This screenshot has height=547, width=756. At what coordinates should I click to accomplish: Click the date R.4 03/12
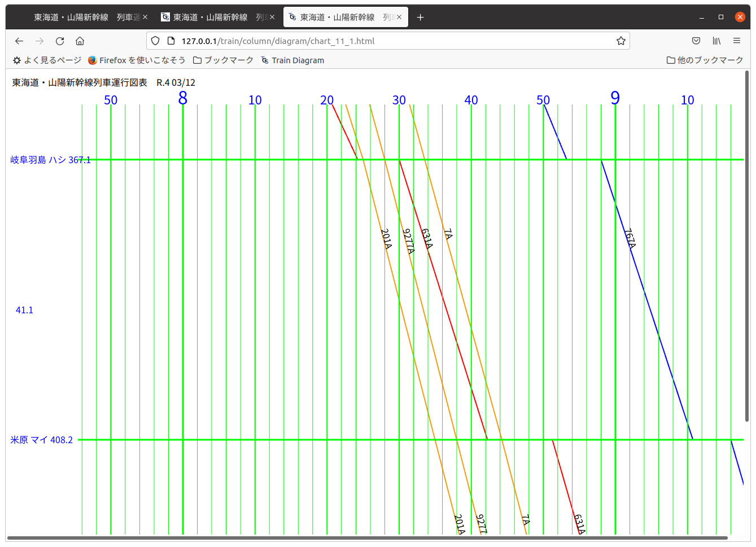tap(176, 82)
